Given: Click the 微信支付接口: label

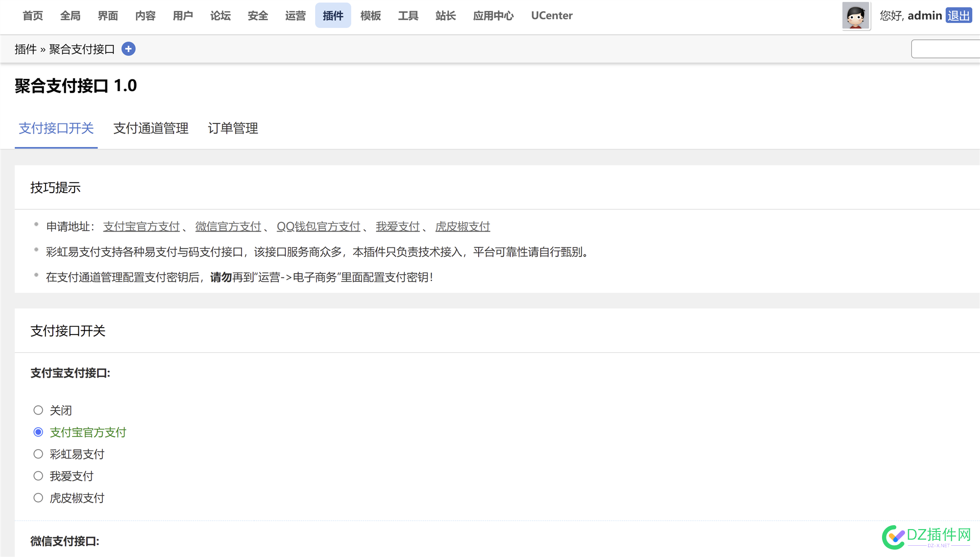Looking at the screenshot, I should (x=65, y=541).
